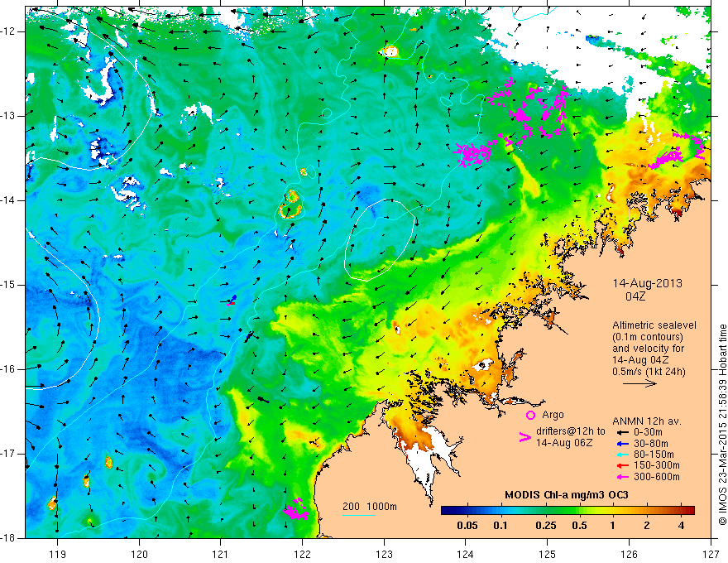Click the magenta drifters arrowhead legend symbol
Viewport: 728px width, 563px height.
524,437
